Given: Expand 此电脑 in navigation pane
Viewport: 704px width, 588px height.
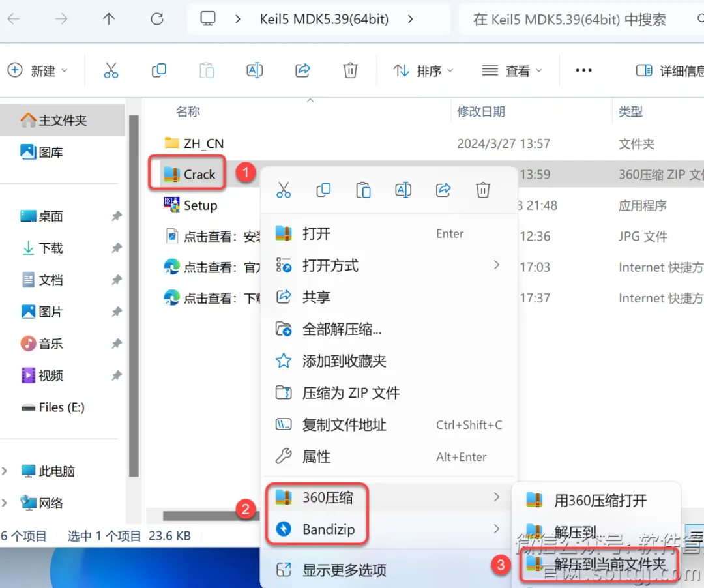Looking at the screenshot, I should (5, 471).
